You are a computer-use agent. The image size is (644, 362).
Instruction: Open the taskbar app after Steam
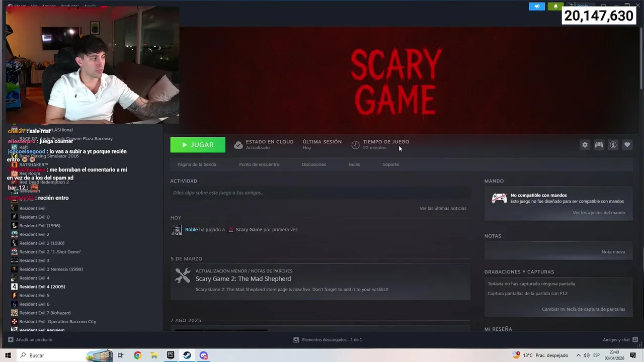(x=203, y=355)
